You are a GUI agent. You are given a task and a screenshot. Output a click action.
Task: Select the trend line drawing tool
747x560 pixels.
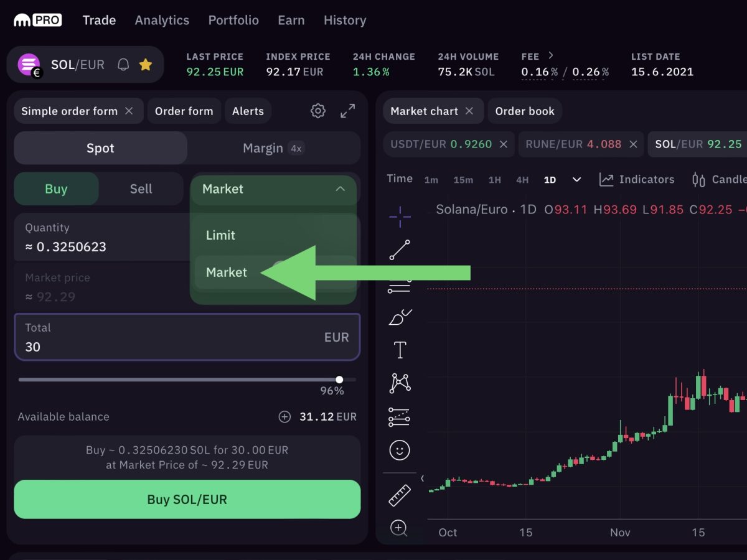tap(400, 250)
